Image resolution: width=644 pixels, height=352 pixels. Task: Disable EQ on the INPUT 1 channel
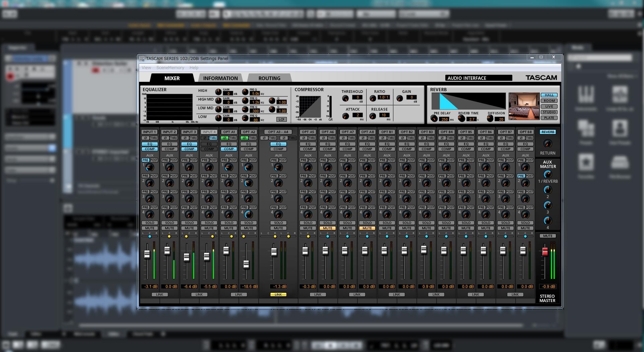[150, 144]
